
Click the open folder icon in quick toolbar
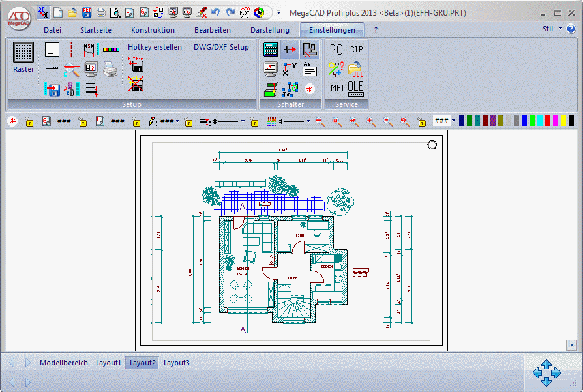[72, 12]
